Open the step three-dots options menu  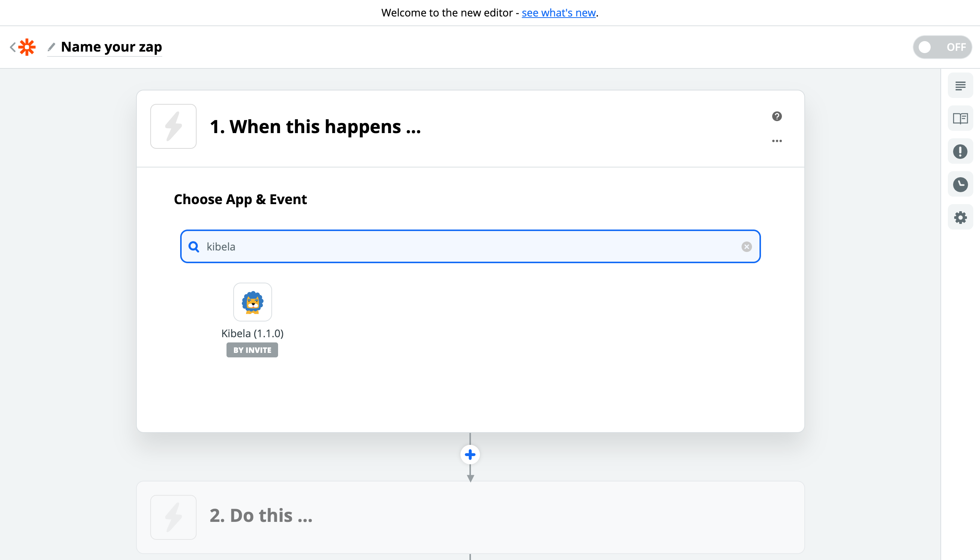coord(777,141)
